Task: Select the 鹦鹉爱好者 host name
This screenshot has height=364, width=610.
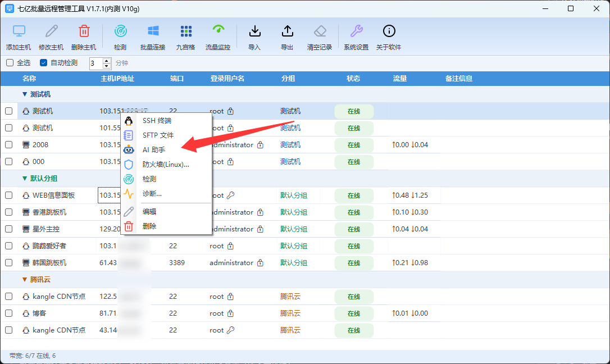Action: point(49,246)
